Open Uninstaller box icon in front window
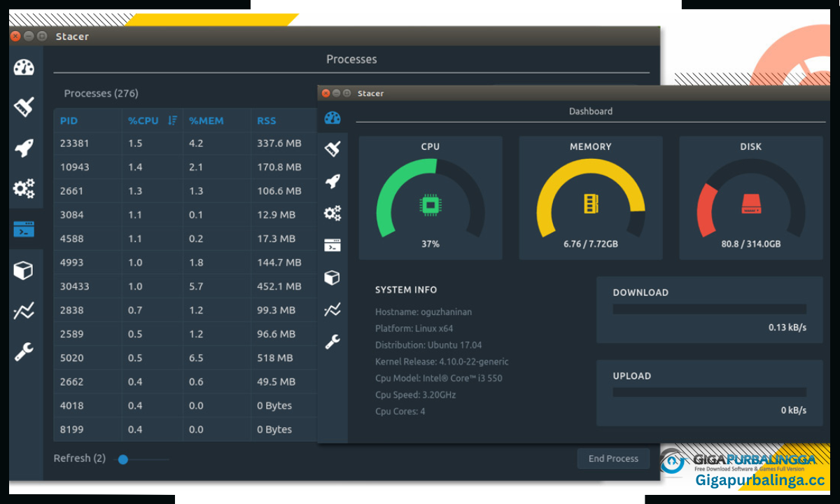 click(x=332, y=277)
